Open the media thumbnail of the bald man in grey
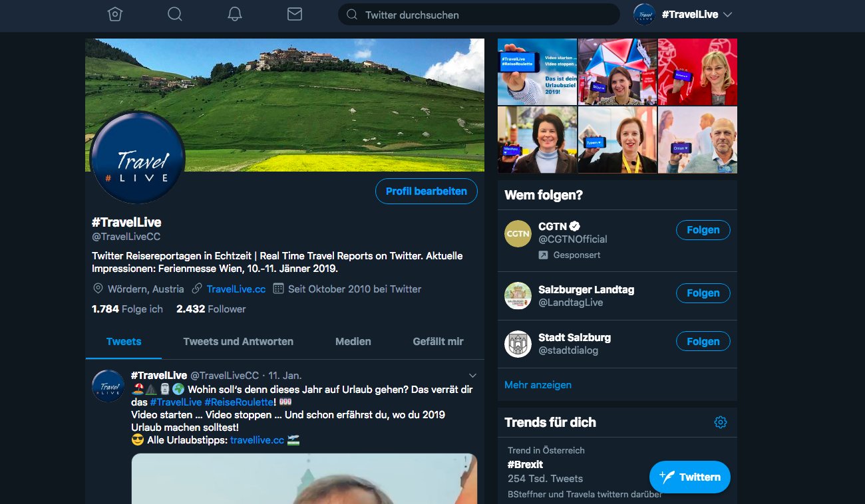The height and width of the screenshot is (504, 865). (x=697, y=140)
